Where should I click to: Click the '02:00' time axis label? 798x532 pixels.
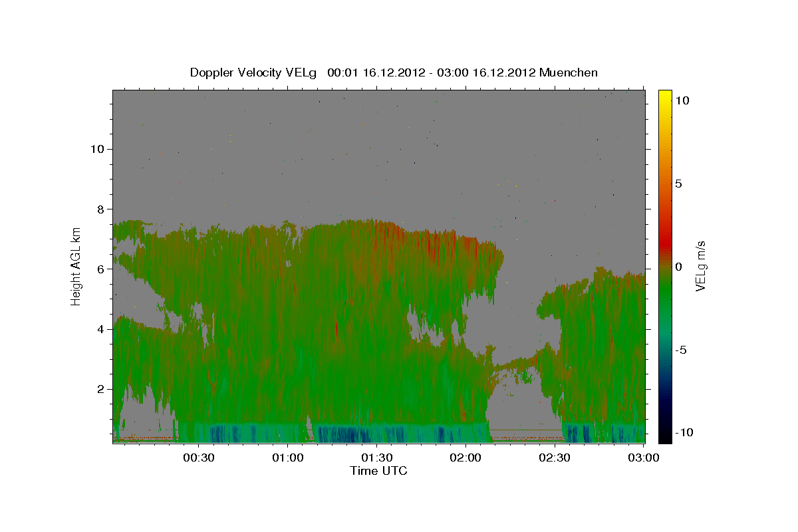465,458
